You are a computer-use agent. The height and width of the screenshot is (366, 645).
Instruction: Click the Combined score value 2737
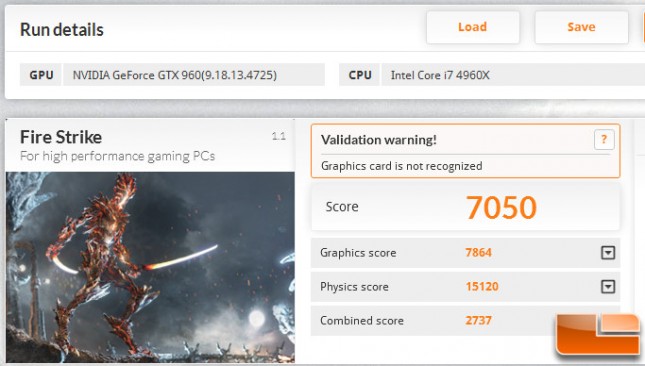[478, 320]
